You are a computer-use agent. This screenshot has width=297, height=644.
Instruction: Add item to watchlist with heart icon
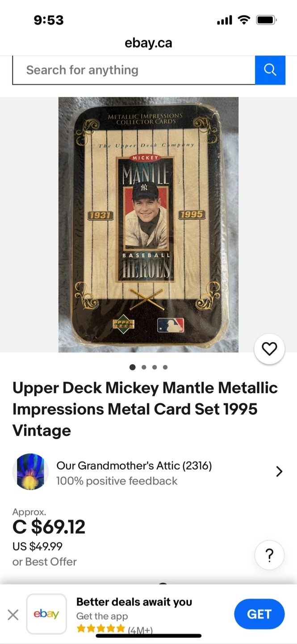[x=269, y=349]
